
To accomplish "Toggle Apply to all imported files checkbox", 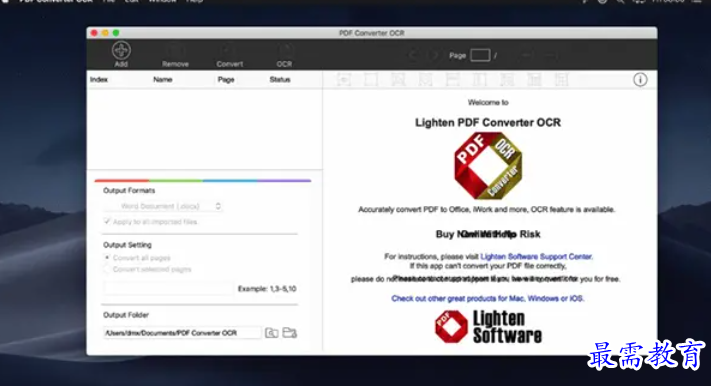I will click(107, 221).
